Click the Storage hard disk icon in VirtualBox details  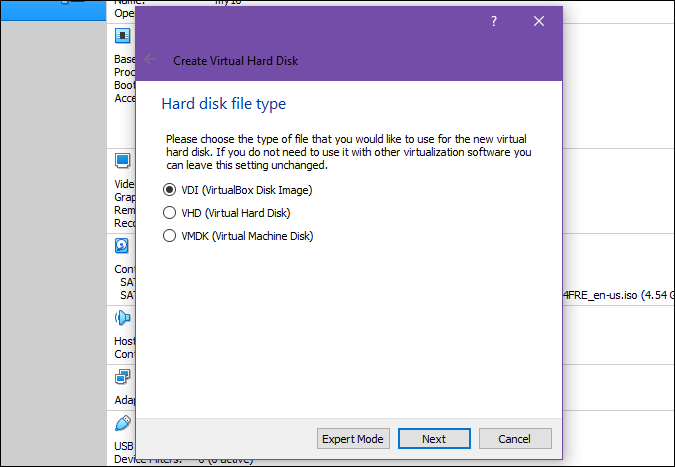coord(122,246)
